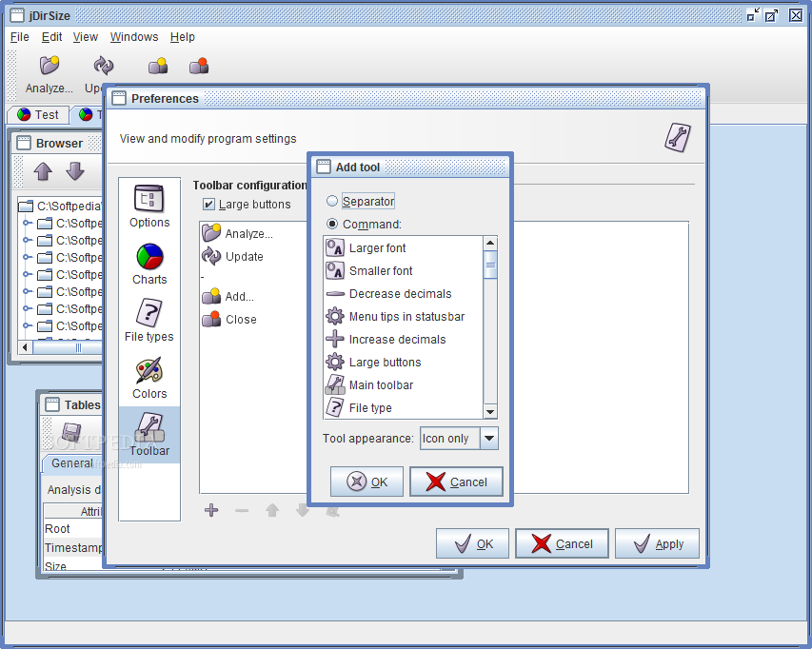Open the Tool appearance dropdown
The image size is (812, 649).
click(x=489, y=439)
